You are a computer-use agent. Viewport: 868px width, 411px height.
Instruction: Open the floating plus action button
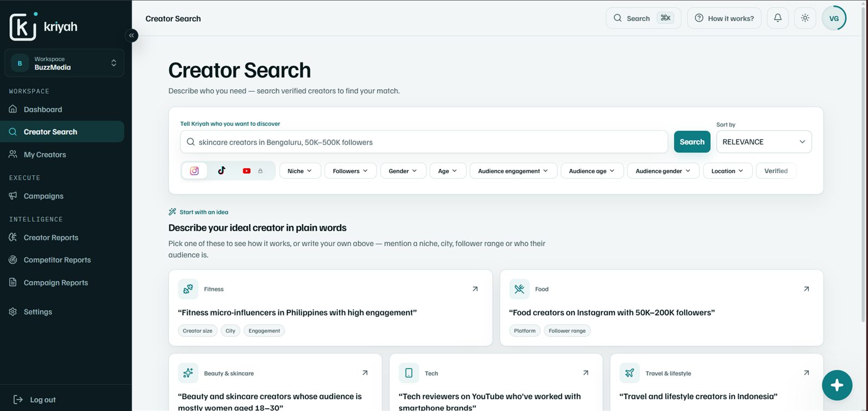(837, 385)
